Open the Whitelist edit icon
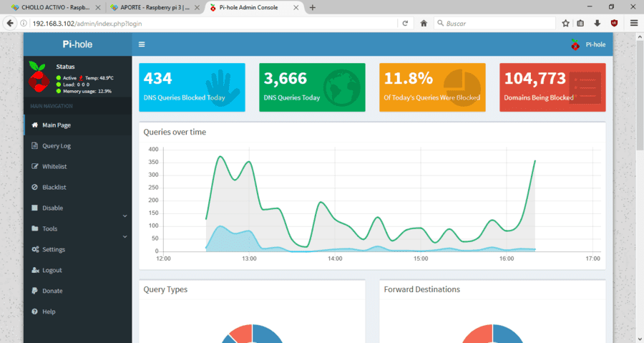The image size is (644, 343). click(35, 166)
